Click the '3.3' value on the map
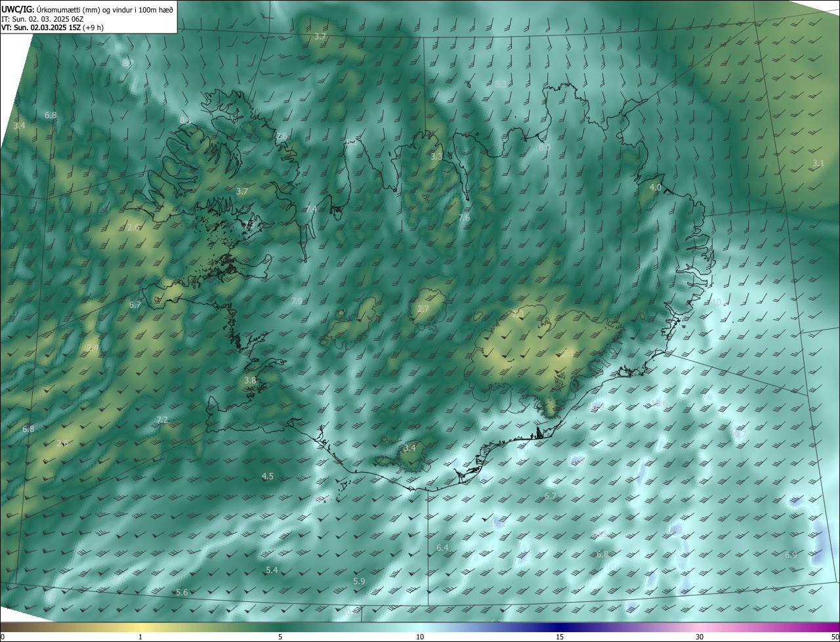 [436, 156]
